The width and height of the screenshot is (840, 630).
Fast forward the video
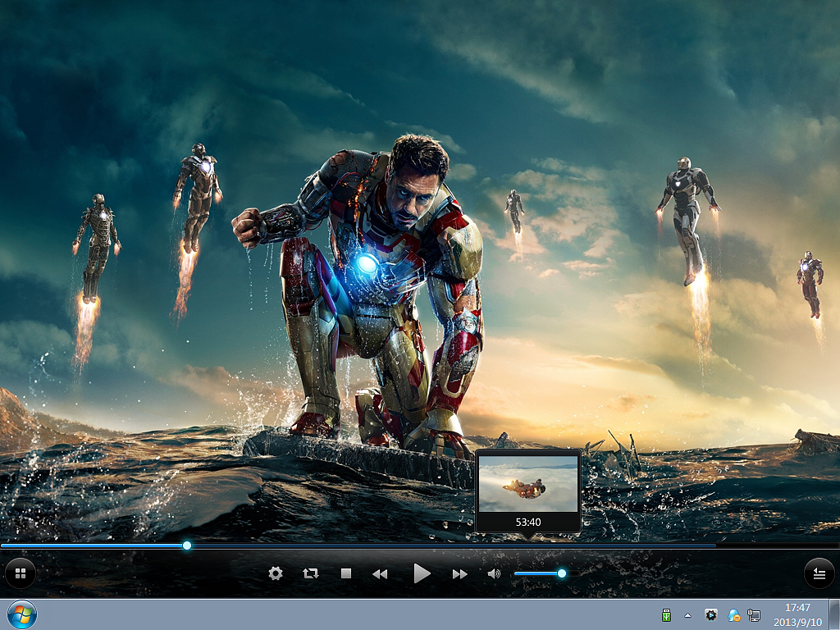pyautogui.click(x=459, y=573)
